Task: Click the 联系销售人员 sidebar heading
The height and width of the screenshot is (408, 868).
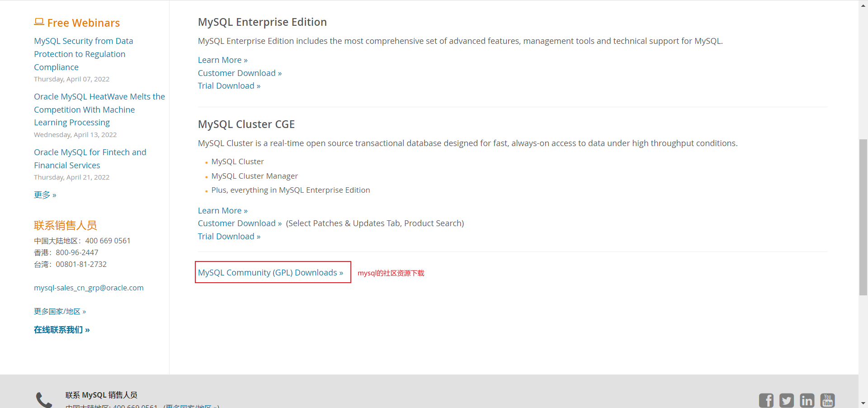Action: click(x=66, y=225)
